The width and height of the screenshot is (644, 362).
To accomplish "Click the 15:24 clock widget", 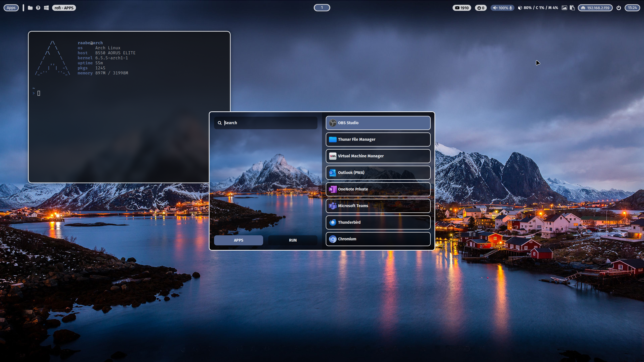I will point(632,8).
